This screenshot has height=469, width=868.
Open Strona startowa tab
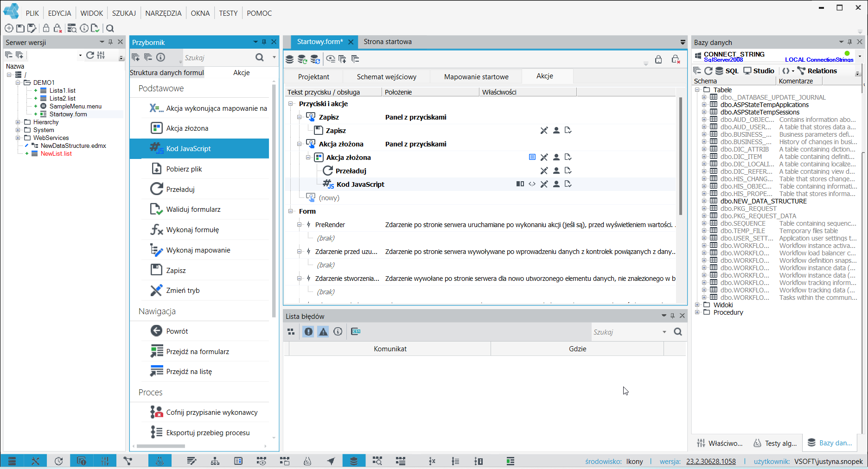(388, 42)
